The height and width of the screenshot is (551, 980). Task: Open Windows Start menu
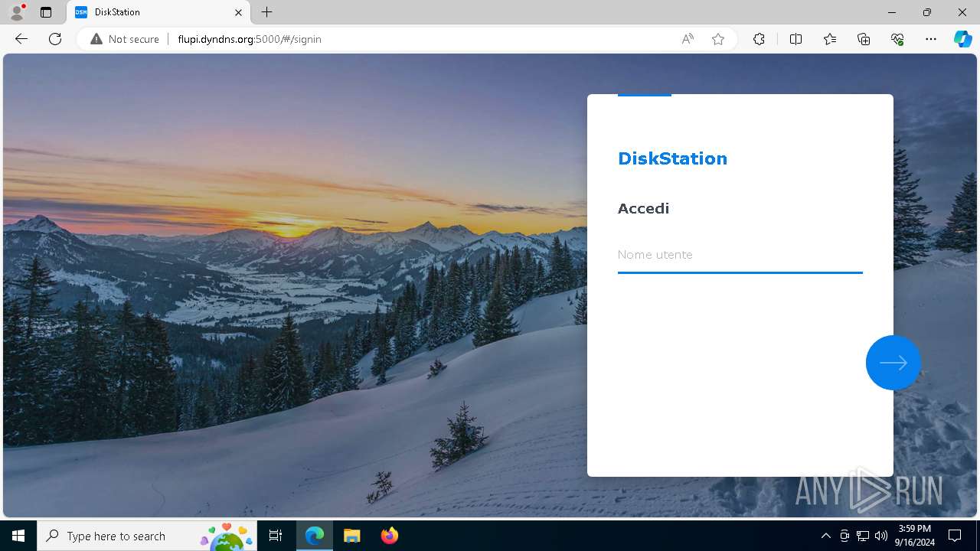click(x=18, y=536)
